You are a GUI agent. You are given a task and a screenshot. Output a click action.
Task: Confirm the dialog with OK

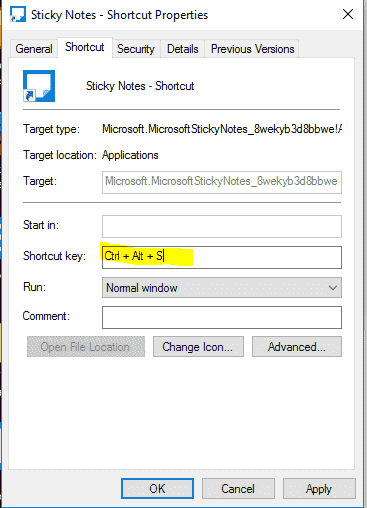coord(157,489)
